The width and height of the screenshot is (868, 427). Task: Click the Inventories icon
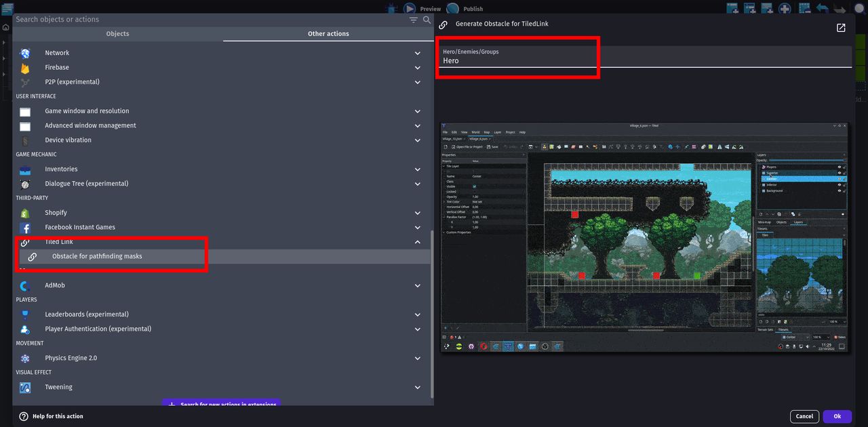25,169
